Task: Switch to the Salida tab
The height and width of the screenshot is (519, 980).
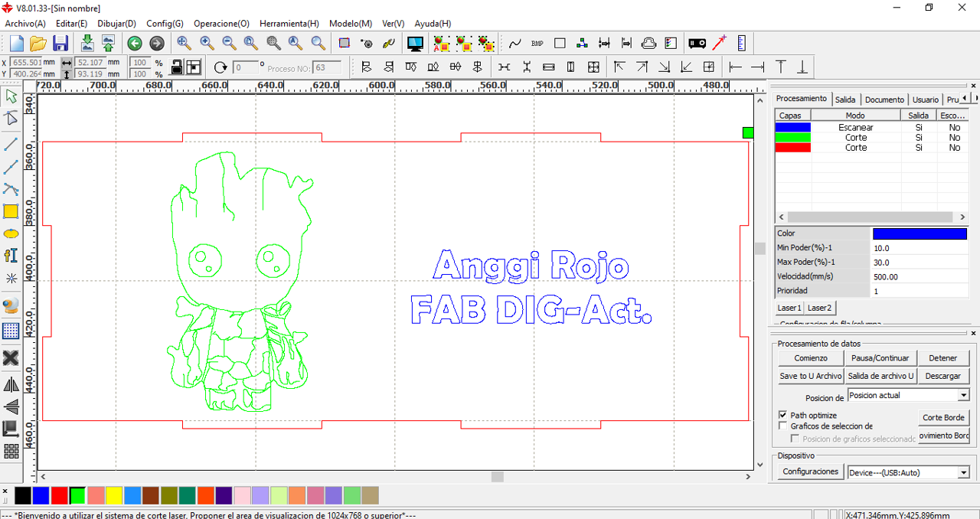Action: (845, 100)
